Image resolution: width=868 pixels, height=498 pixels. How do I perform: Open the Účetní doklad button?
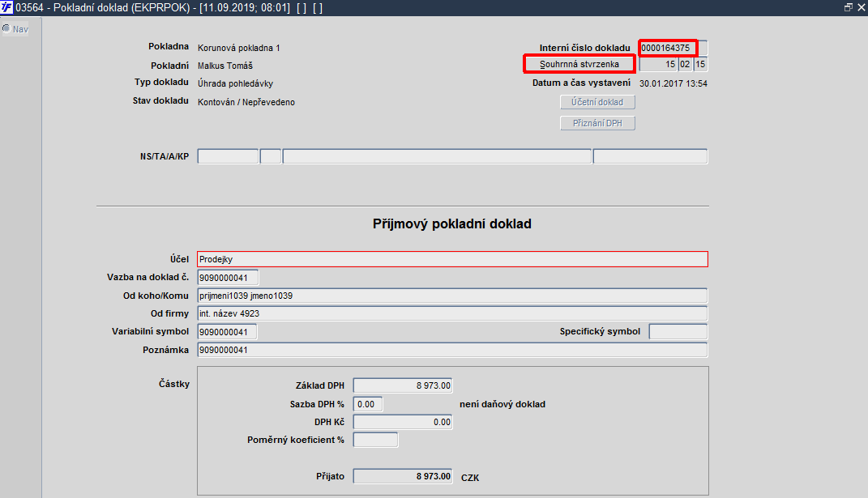click(x=597, y=102)
